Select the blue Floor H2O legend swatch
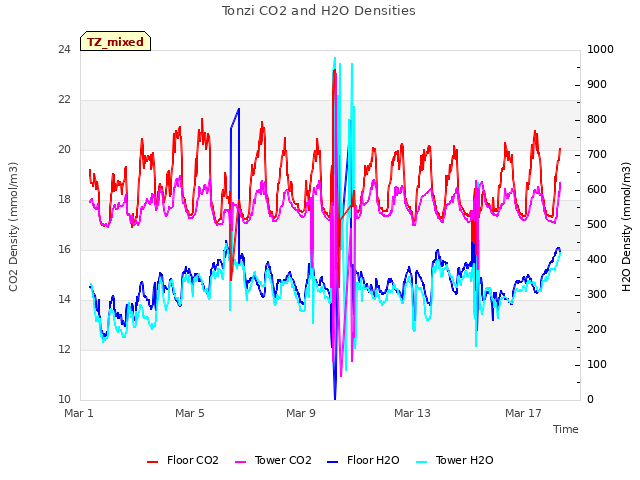640x480 pixels. click(333, 462)
